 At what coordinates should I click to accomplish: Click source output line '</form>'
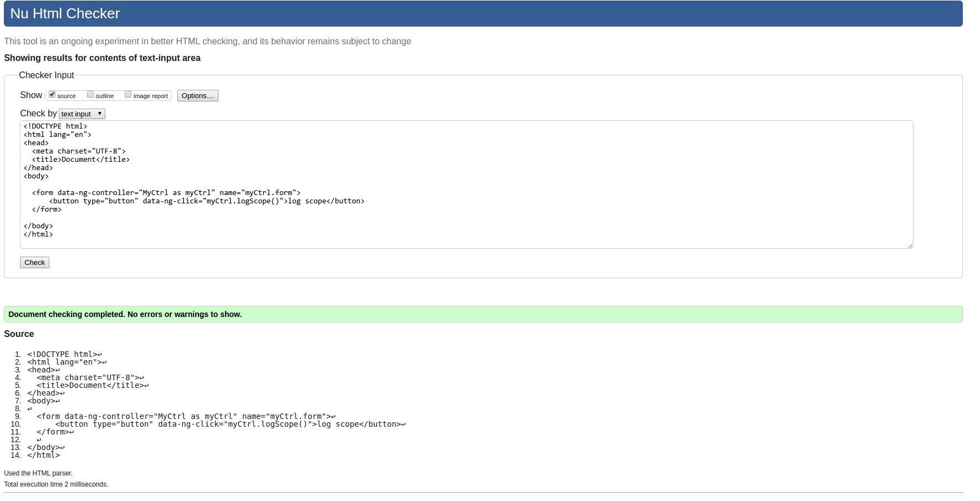click(55, 432)
